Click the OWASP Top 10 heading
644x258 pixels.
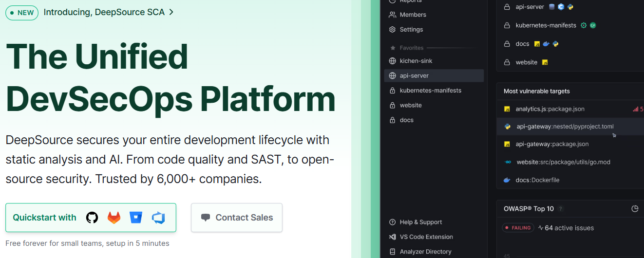tap(529, 208)
